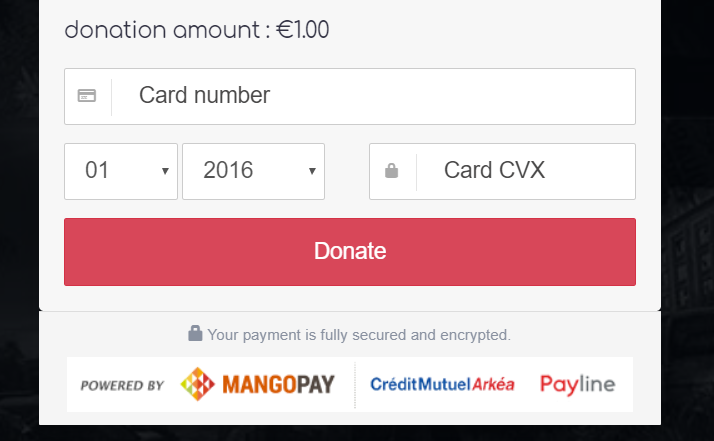Click the 2016 value in year selector

click(228, 170)
